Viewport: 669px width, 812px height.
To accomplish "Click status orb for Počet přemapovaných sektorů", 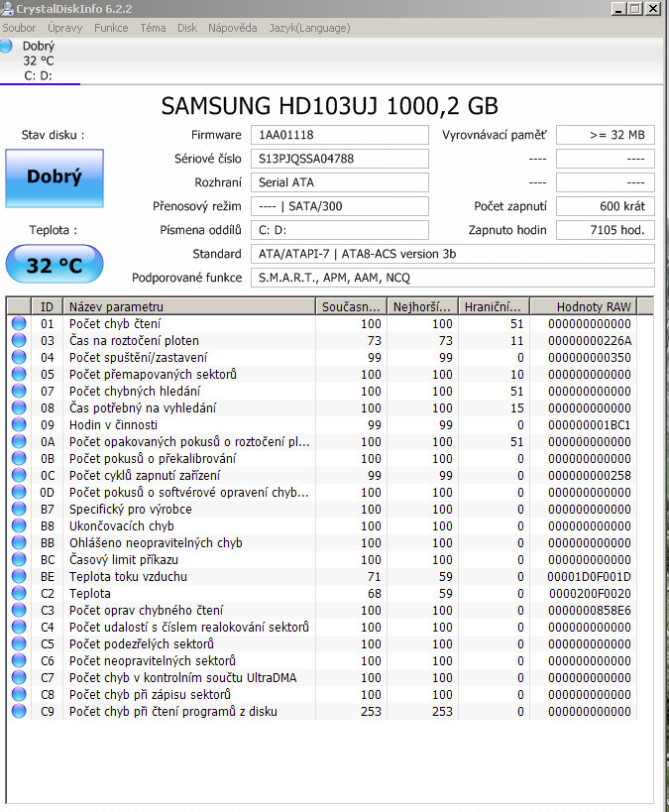I will click(x=19, y=375).
